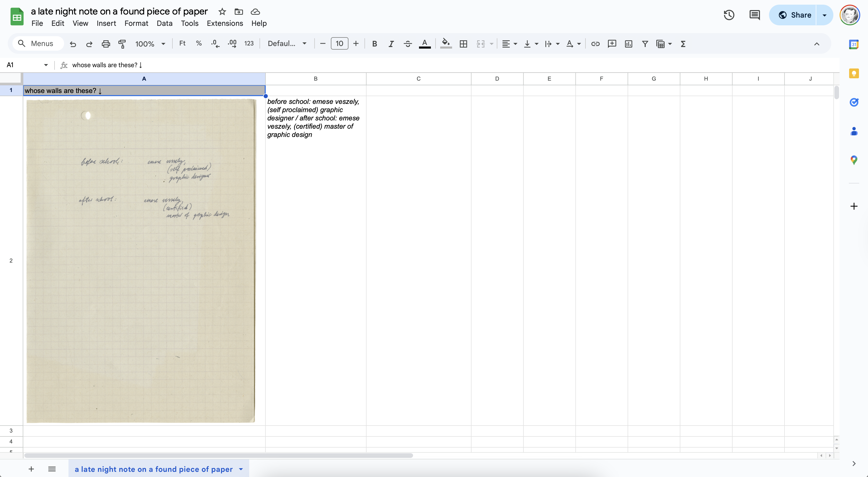Open the Format menu
The height and width of the screenshot is (477, 868).
(x=136, y=23)
